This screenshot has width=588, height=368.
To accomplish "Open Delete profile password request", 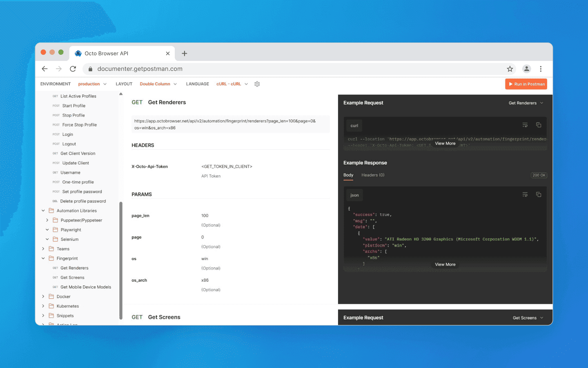I will coord(83,201).
